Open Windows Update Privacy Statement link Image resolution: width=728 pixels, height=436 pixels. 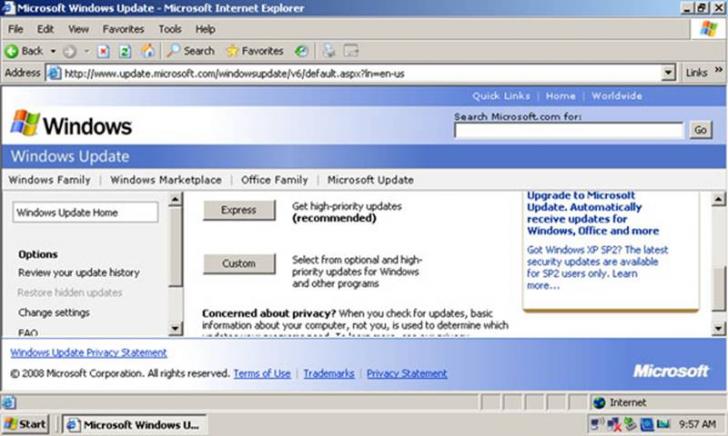(x=88, y=353)
